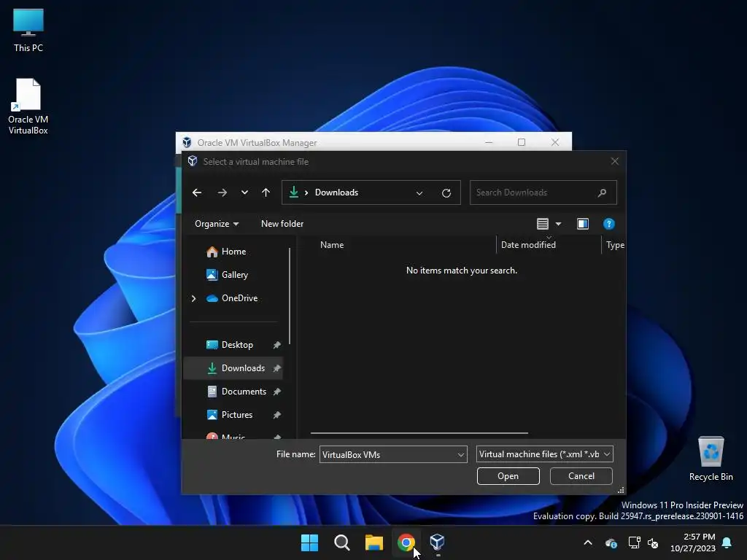747x560 pixels.
Task: Open help with the question icon
Action: (x=609, y=224)
